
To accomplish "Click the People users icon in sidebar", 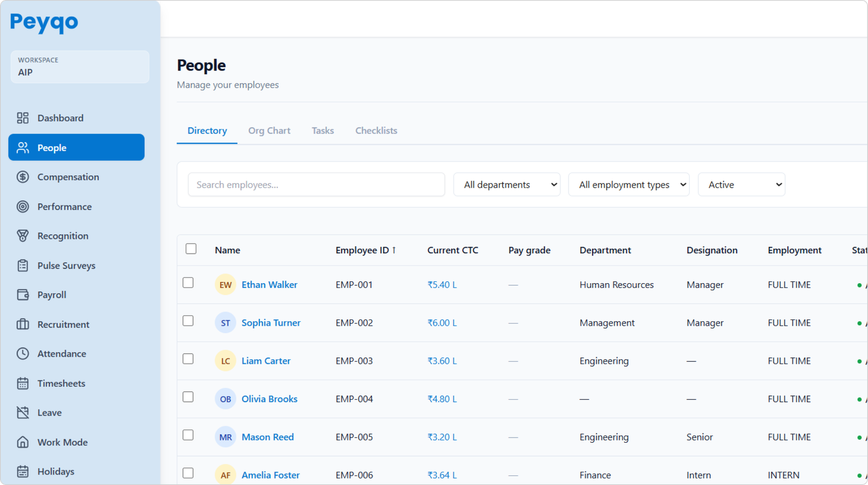I will (23, 148).
